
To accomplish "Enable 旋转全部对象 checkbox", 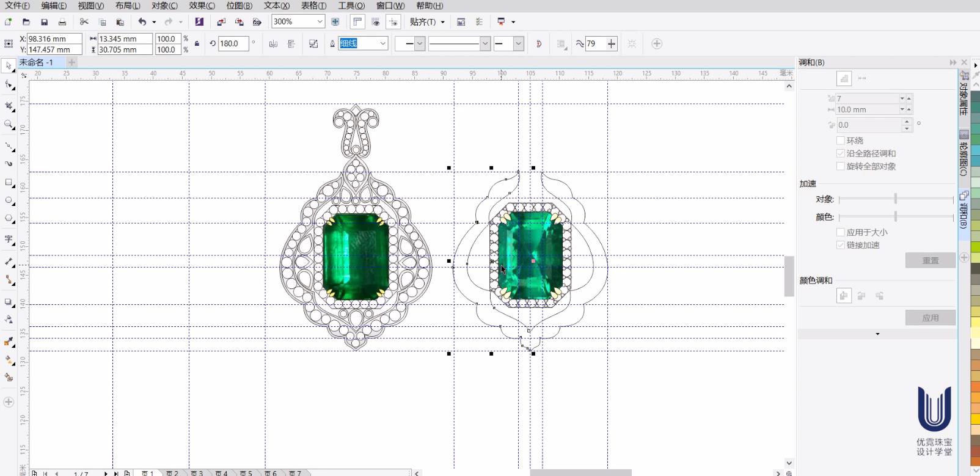I will (x=841, y=166).
